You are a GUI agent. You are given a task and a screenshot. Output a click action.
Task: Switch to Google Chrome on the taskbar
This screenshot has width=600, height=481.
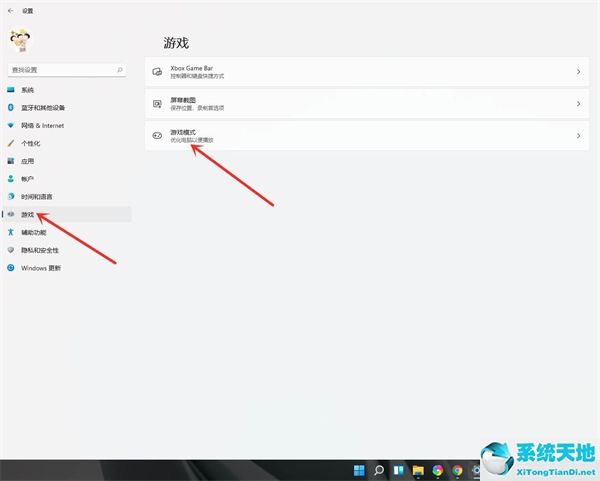click(x=457, y=470)
